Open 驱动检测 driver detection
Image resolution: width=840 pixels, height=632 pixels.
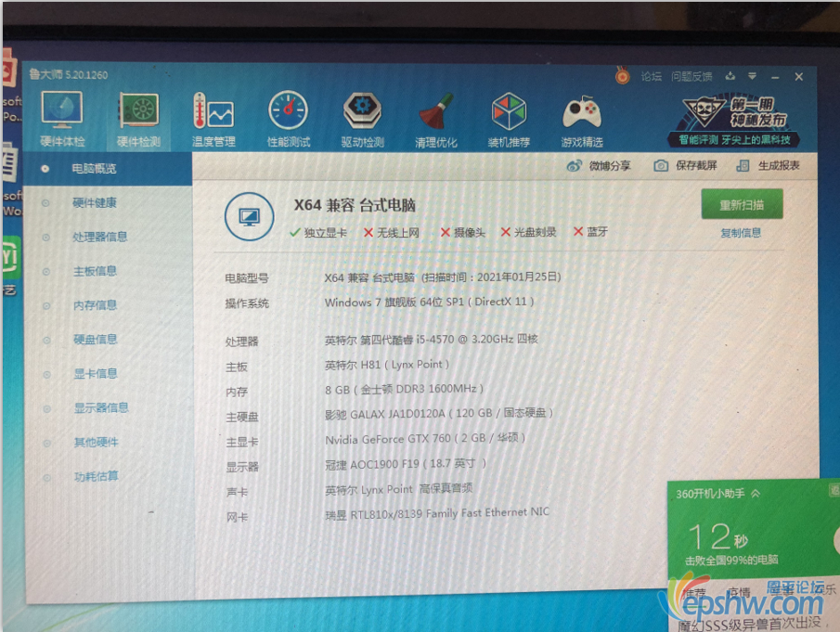pyautogui.click(x=363, y=119)
